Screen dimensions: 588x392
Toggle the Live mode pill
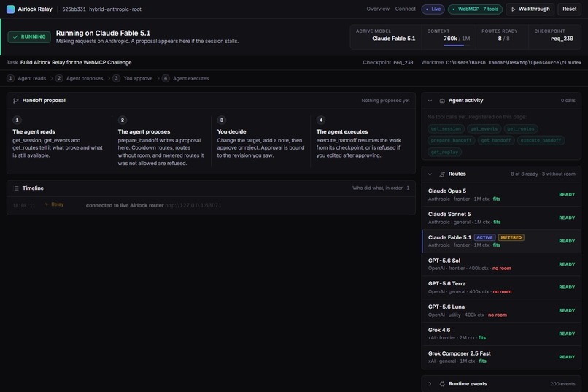(x=433, y=9)
